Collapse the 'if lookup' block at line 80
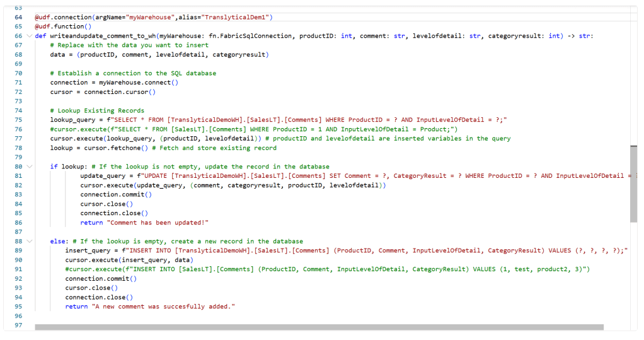Viewport: 644px width, 340px height. [29, 167]
